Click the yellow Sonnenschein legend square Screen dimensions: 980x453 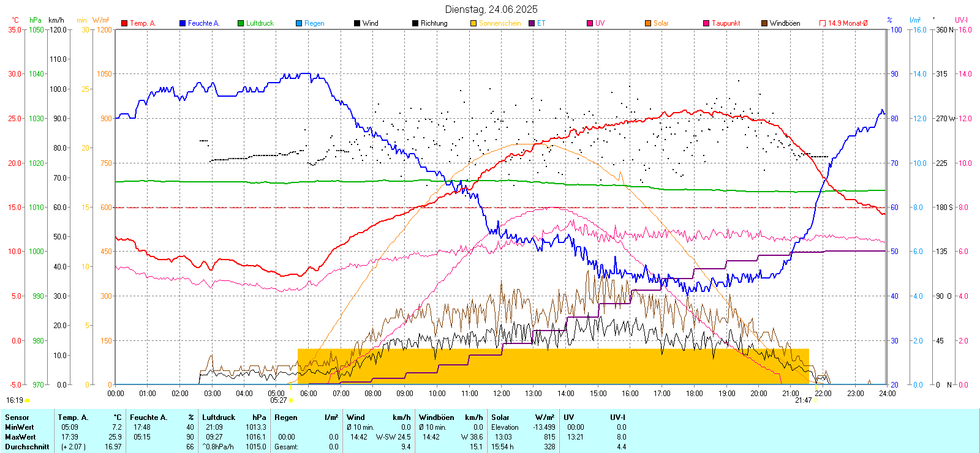click(x=473, y=23)
